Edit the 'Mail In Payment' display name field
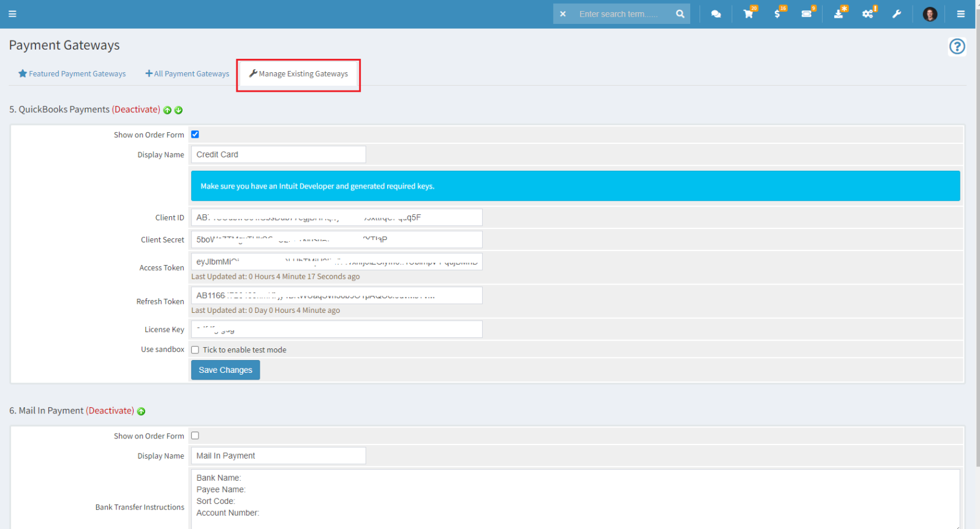980x529 pixels. [x=279, y=456]
